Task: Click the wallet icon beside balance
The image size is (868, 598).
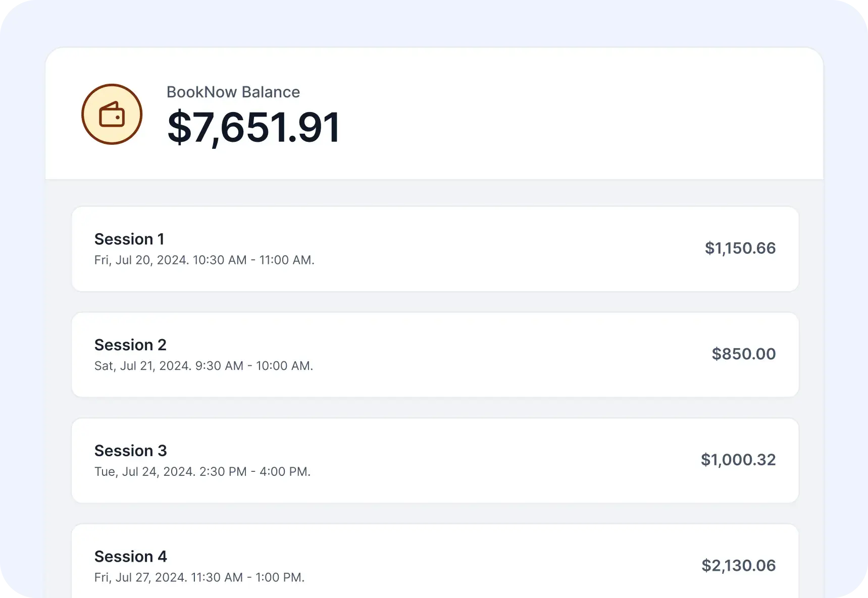Action: click(x=112, y=115)
